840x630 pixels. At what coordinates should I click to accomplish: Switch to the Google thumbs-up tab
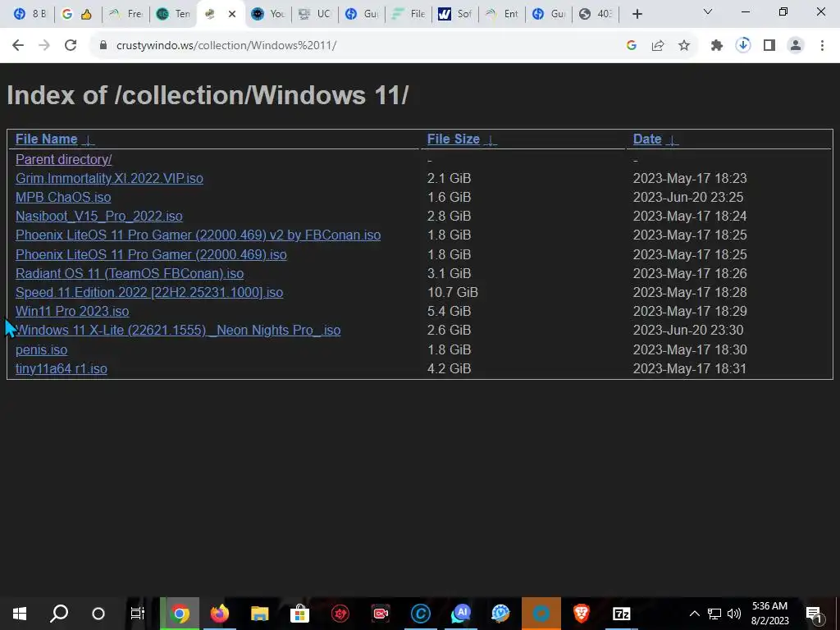pos(76,14)
